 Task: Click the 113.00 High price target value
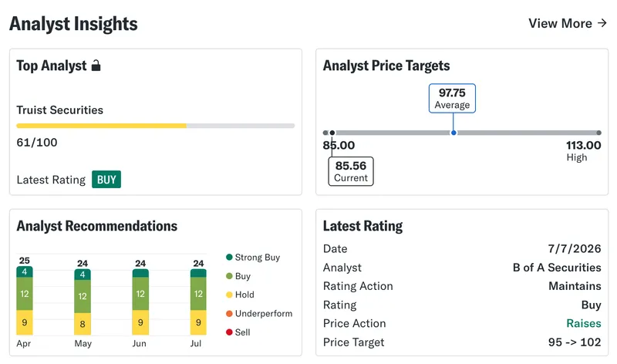click(x=584, y=146)
